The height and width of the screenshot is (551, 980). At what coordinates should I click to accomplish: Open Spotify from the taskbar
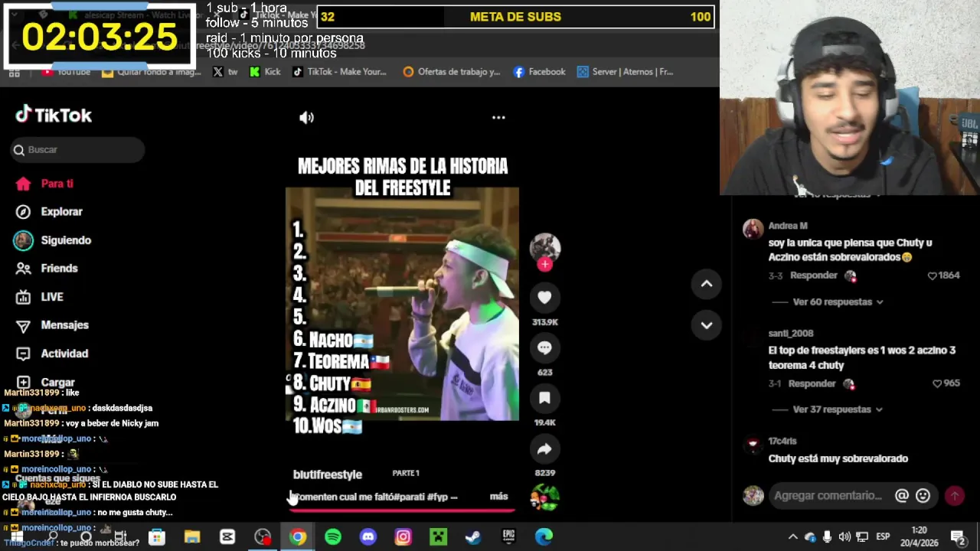pos(333,537)
